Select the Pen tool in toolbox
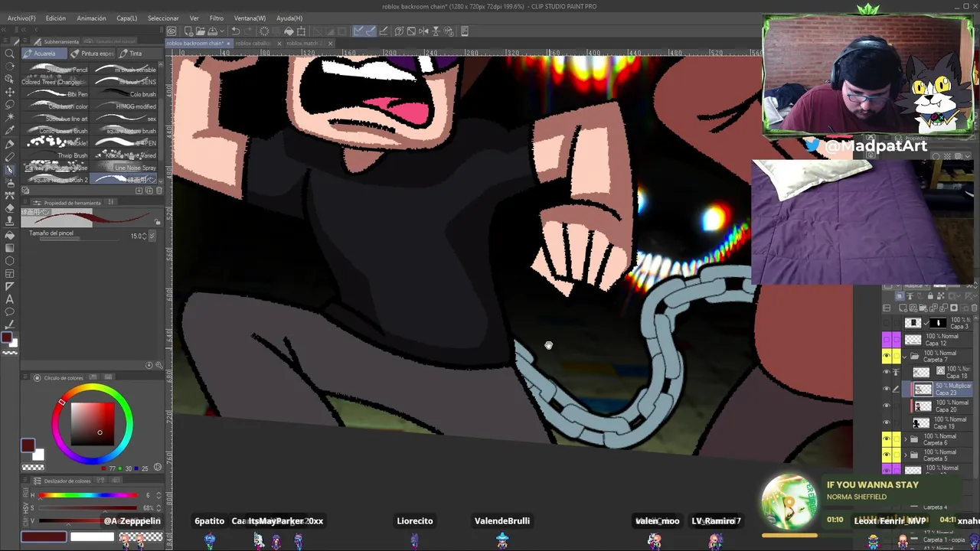Image resolution: width=980 pixels, height=551 pixels. click(x=10, y=144)
